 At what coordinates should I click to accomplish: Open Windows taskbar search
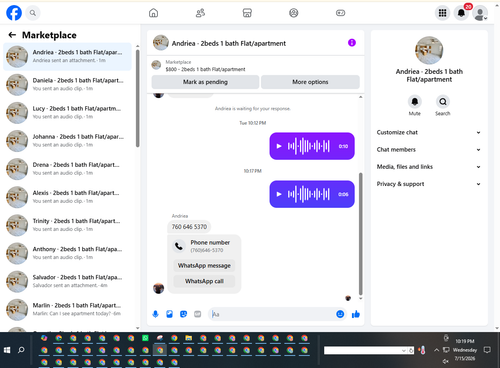21,350
